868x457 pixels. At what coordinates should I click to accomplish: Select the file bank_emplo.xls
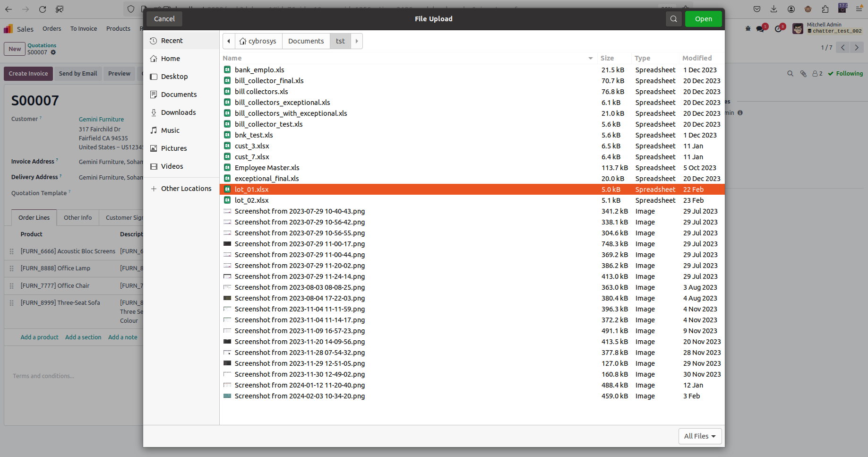tap(472, 70)
